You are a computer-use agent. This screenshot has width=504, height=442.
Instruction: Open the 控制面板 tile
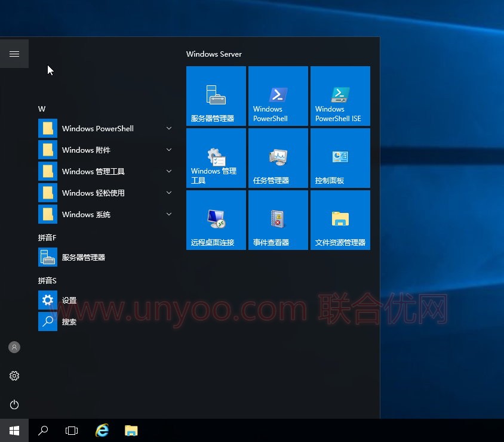point(340,158)
